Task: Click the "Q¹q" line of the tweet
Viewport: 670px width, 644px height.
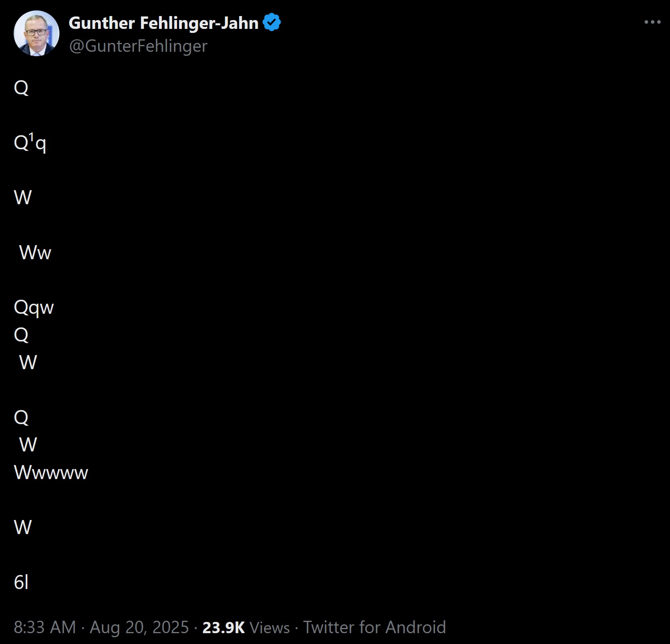Action: (30, 142)
